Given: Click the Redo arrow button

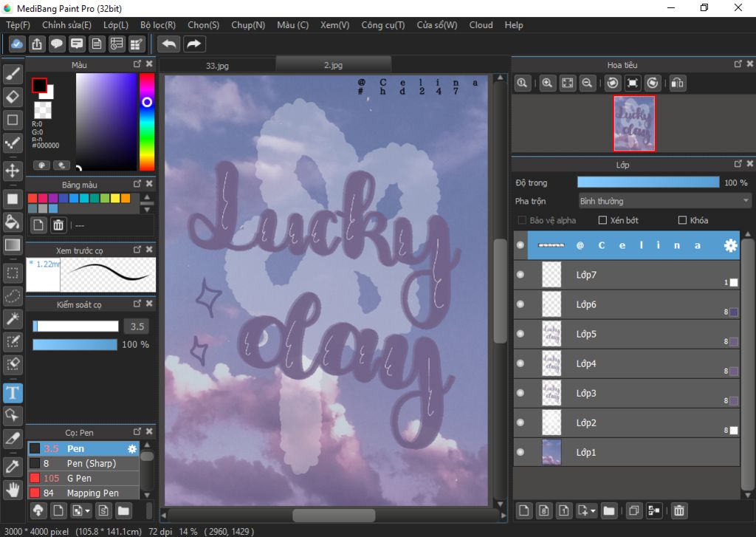Looking at the screenshot, I should (194, 44).
